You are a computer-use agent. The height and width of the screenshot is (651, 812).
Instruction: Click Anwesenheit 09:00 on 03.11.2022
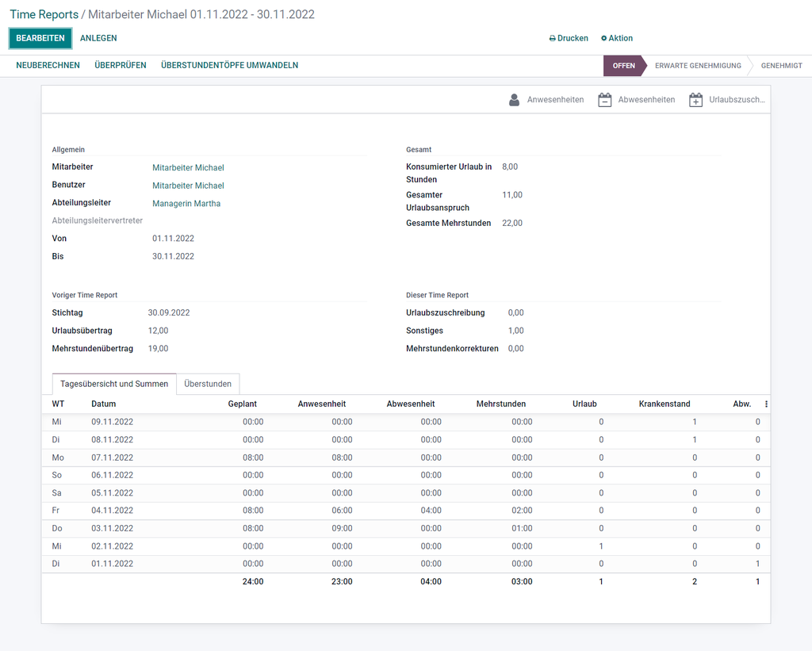(x=342, y=528)
